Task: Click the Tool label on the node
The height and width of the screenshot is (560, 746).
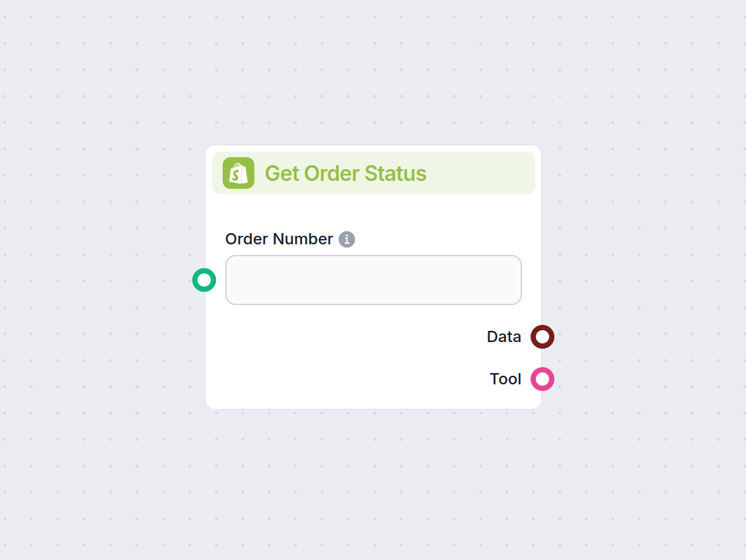Action: 505,379
